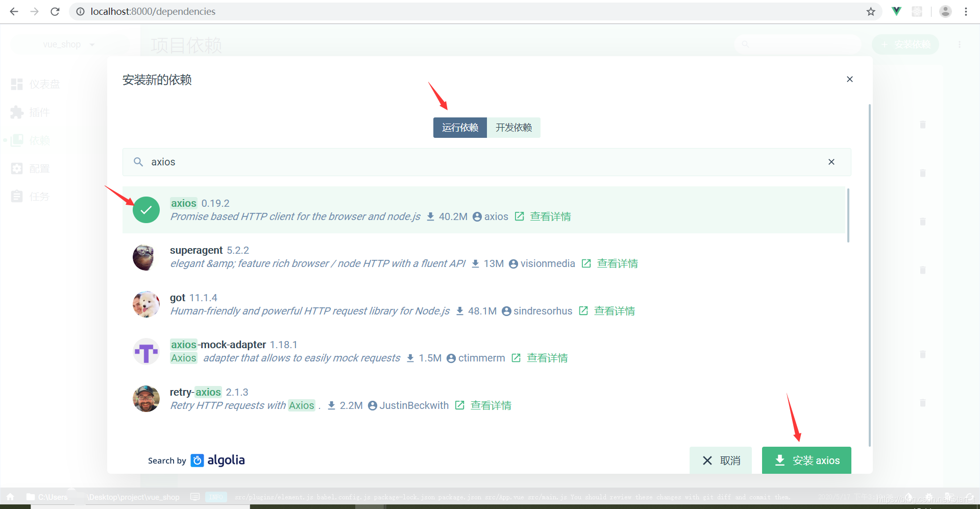980x509 pixels.
Task: Open 任务 in the sidebar
Action: point(31,197)
